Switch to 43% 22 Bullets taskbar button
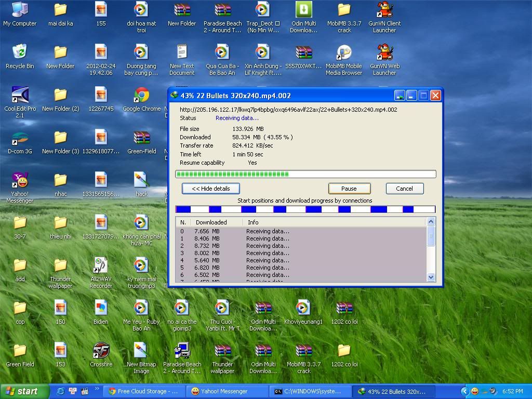The width and height of the screenshot is (532, 399). click(394, 392)
